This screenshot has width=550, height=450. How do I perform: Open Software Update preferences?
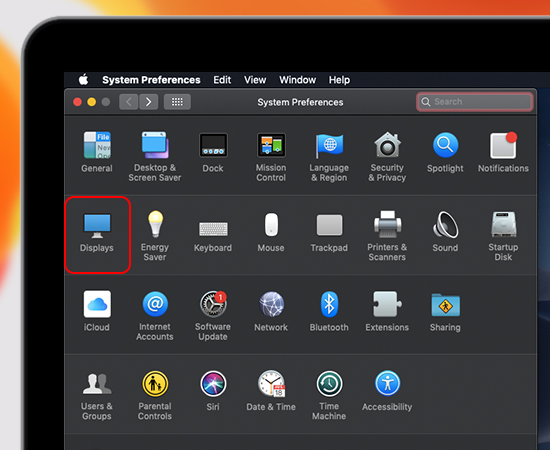pyautogui.click(x=213, y=316)
